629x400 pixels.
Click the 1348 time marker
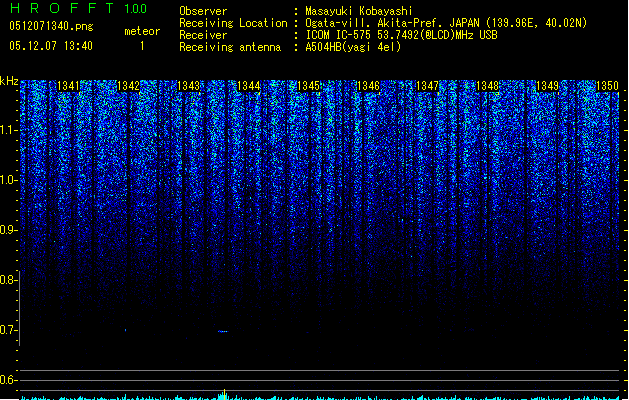coord(487,86)
